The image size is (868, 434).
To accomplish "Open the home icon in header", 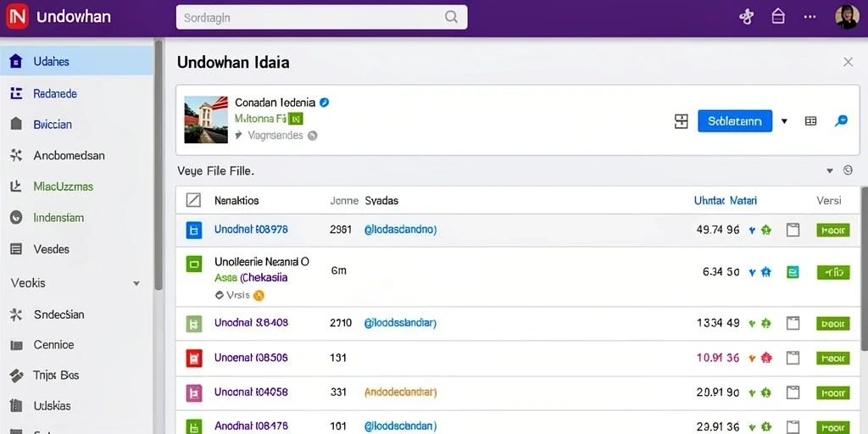I will [778, 17].
